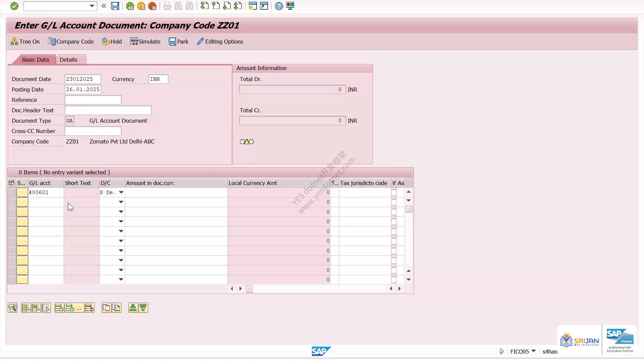Open the D/C dropdown in first row
Screen dimensions: 644x362
(121, 192)
